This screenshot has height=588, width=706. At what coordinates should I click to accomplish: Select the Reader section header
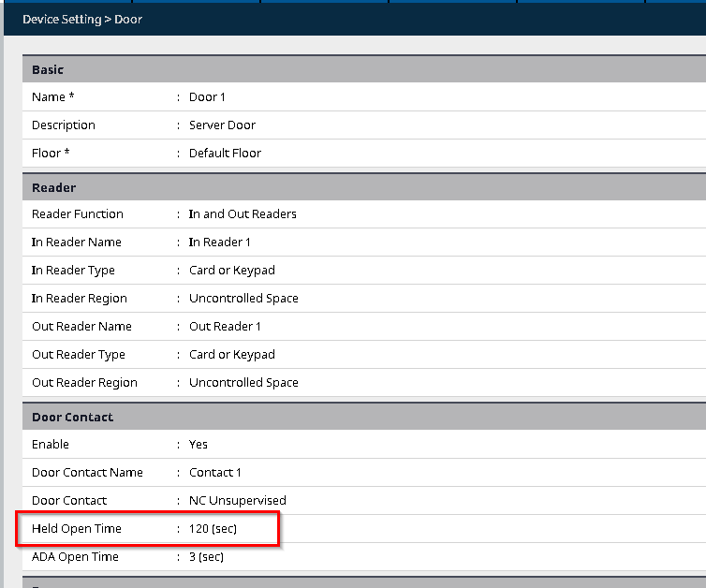[x=53, y=187]
